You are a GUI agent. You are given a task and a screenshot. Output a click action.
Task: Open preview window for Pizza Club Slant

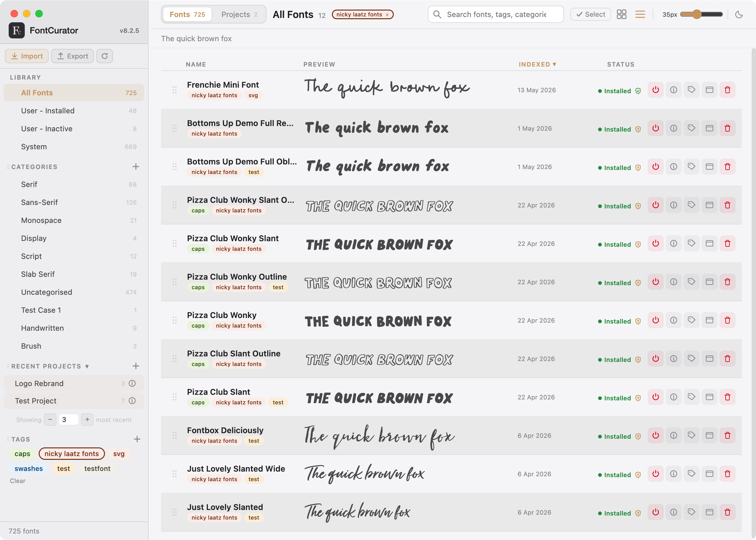pos(709,397)
